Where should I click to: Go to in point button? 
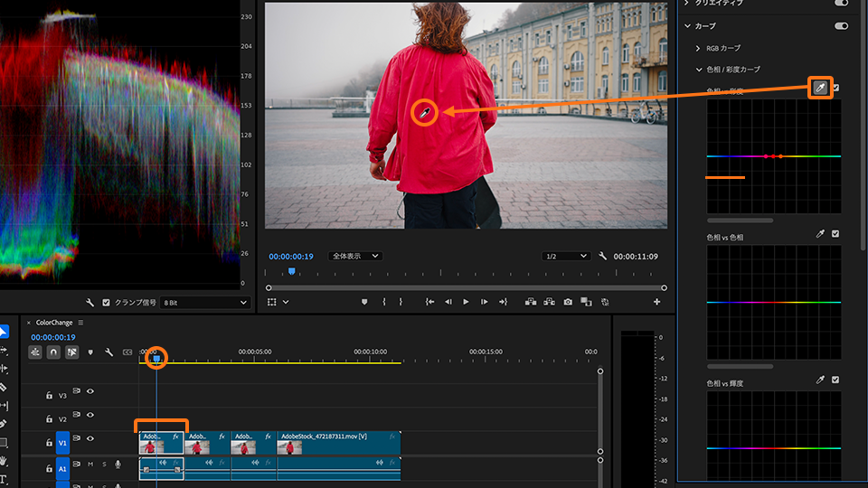[429, 302]
